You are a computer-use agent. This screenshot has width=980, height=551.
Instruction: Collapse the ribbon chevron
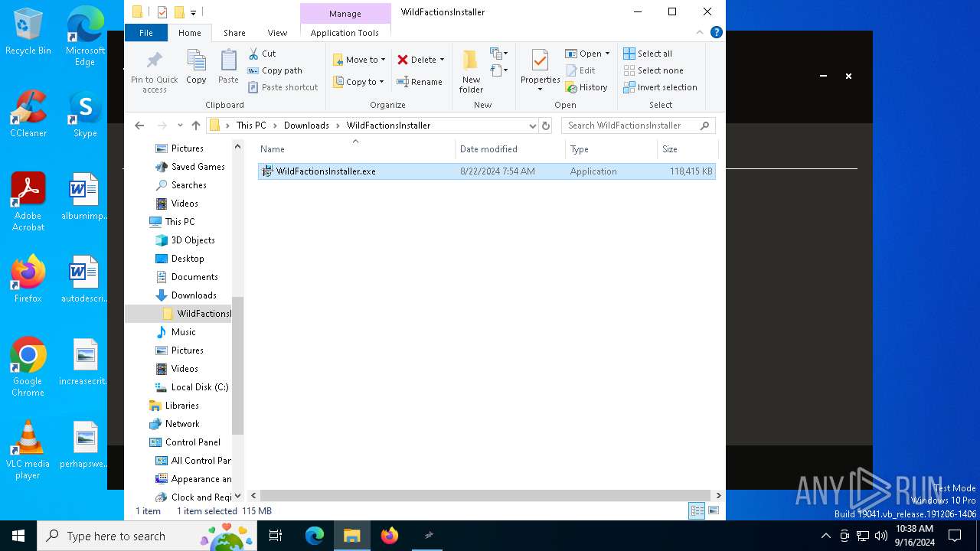700,32
